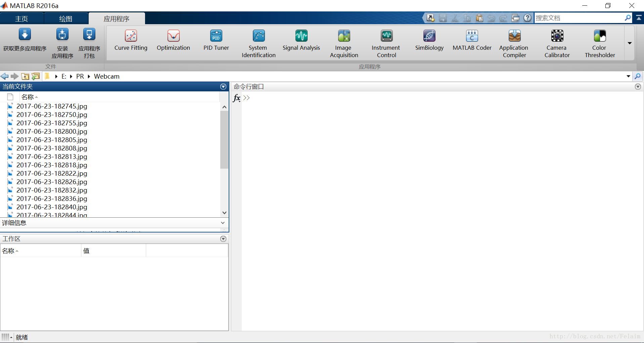
Task: Open the Camera Calibrator app
Action: point(557,44)
